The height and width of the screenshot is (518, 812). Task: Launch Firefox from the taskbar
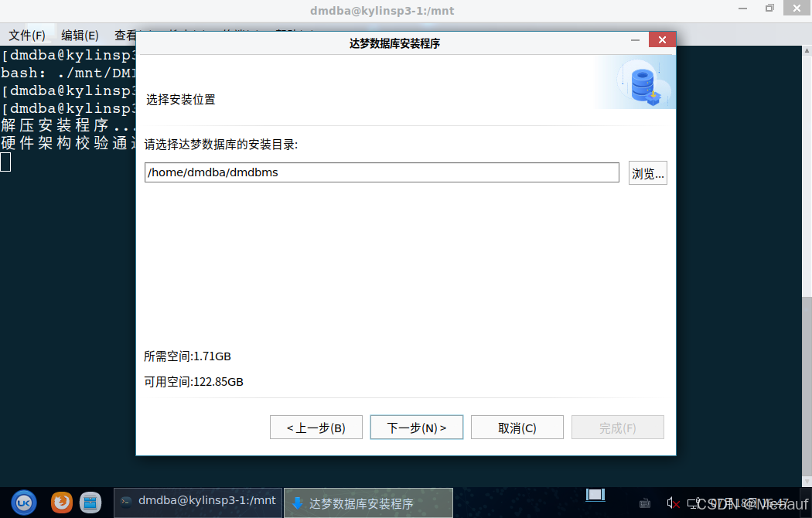62,502
